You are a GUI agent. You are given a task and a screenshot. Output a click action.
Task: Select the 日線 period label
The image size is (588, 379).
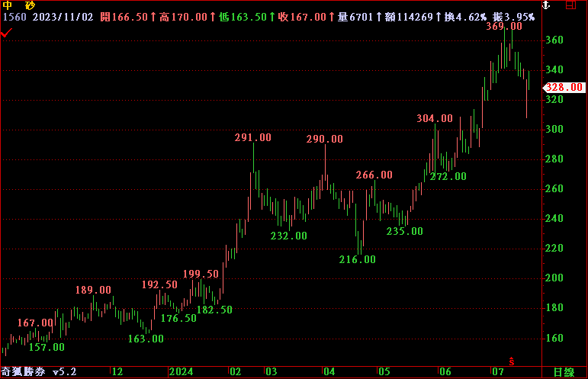click(564, 372)
